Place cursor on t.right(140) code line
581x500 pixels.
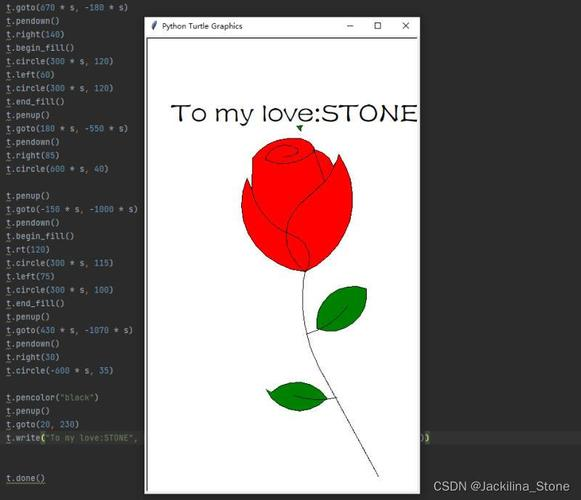click(35, 34)
